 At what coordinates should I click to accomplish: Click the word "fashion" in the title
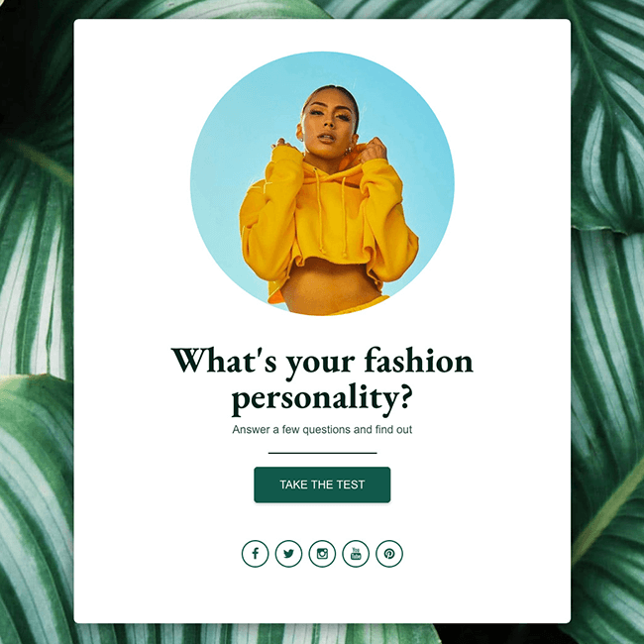[x=418, y=361]
